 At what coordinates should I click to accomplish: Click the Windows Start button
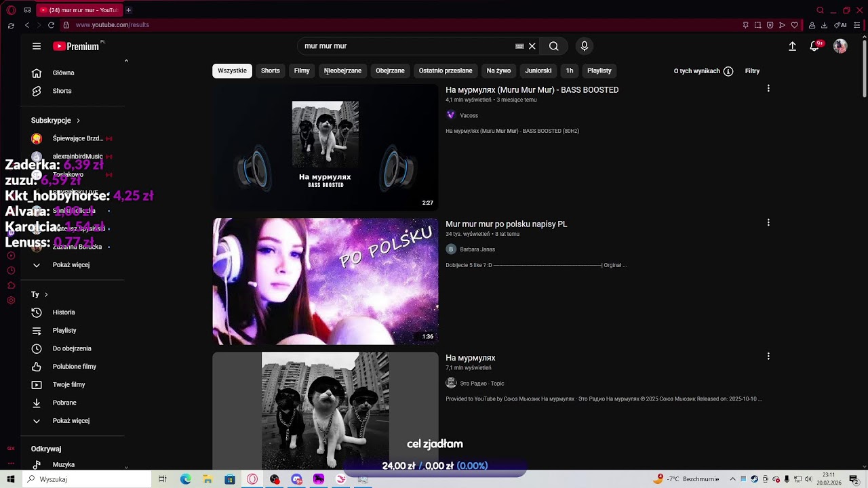(11, 479)
